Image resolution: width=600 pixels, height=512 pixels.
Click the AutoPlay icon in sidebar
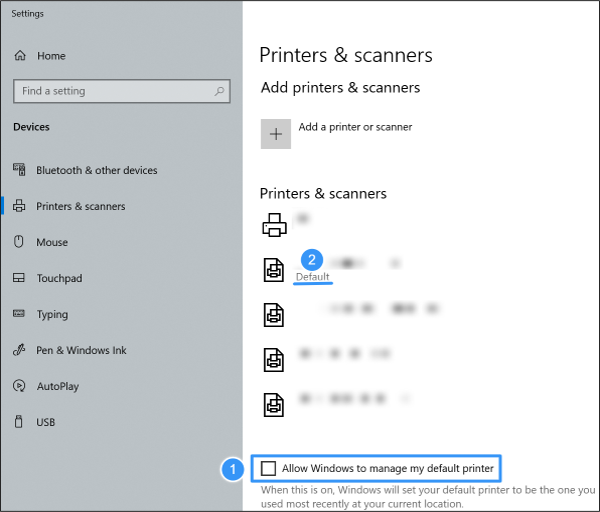pyautogui.click(x=18, y=386)
